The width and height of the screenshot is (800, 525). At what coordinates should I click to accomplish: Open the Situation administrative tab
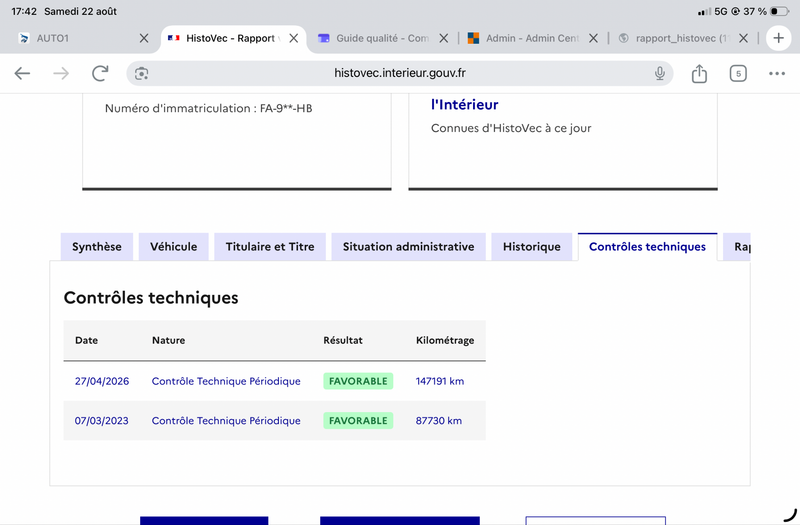[x=408, y=247]
